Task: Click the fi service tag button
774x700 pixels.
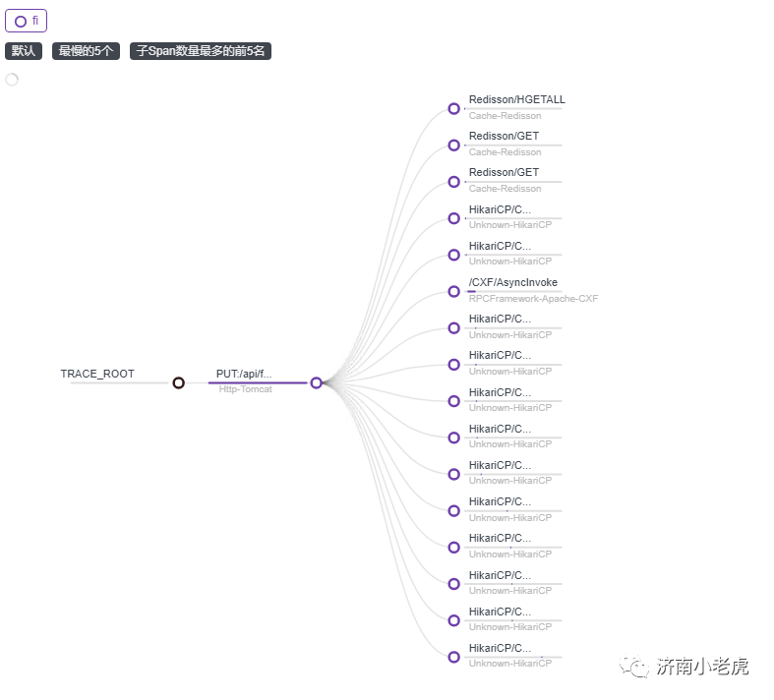Action: pos(27,21)
